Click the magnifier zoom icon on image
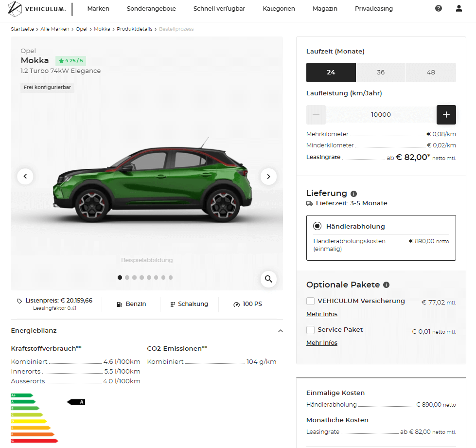The width and height of the screenshot is (476, 448). pyautogui.click(x=268, y=279)
